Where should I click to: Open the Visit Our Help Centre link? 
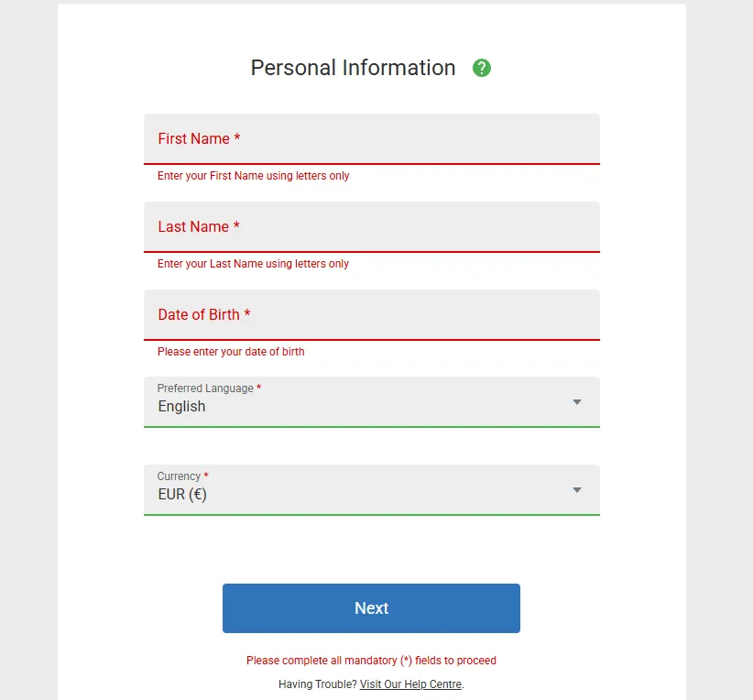tap(410, 684)
